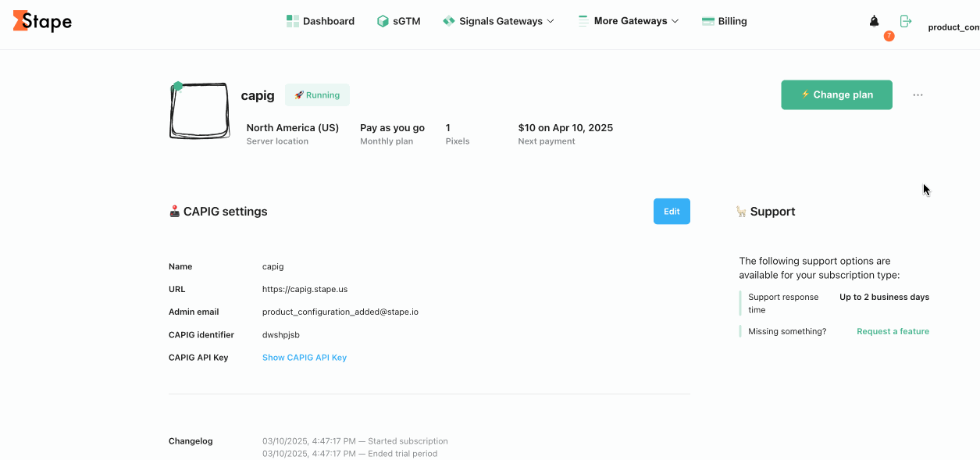Open the Billing page
980x460 pixels.
(x=725, y=21)
